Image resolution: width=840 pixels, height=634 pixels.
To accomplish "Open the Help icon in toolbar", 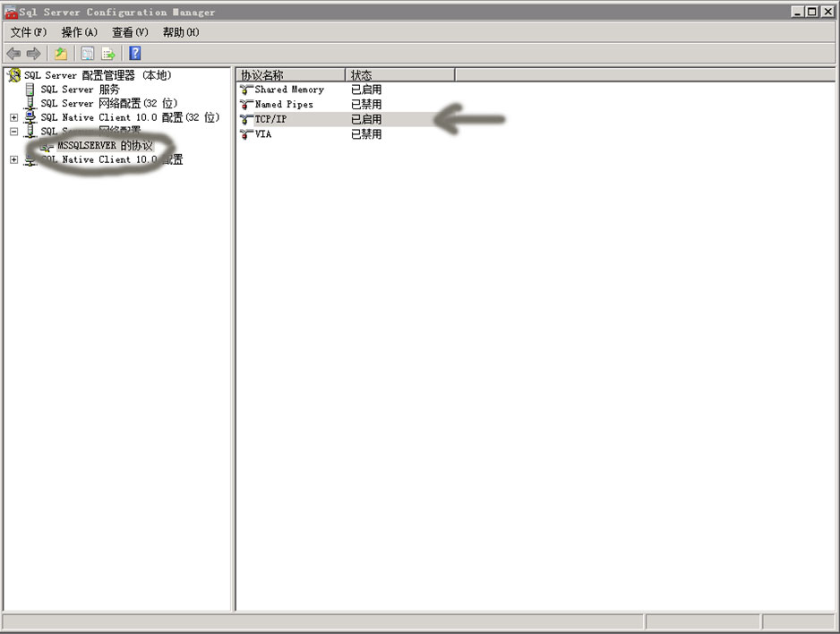I will tap(134, 53).
